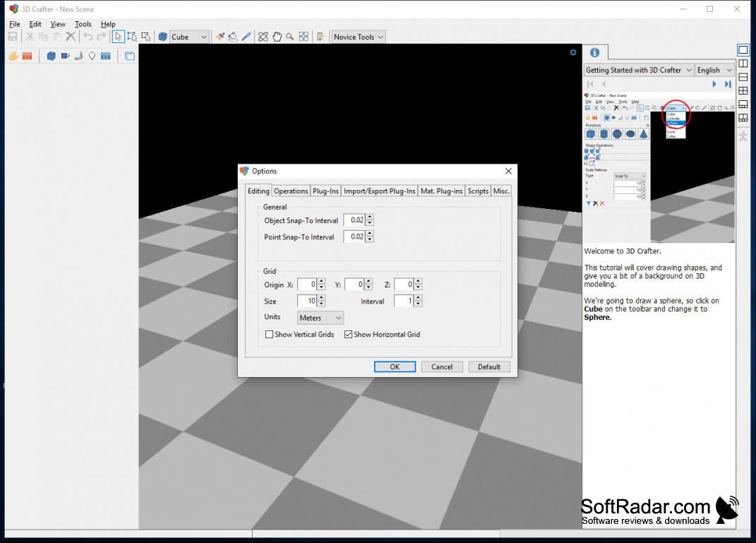
Task: Click the blue cube primitives panel icon
Action: (51, 56)
